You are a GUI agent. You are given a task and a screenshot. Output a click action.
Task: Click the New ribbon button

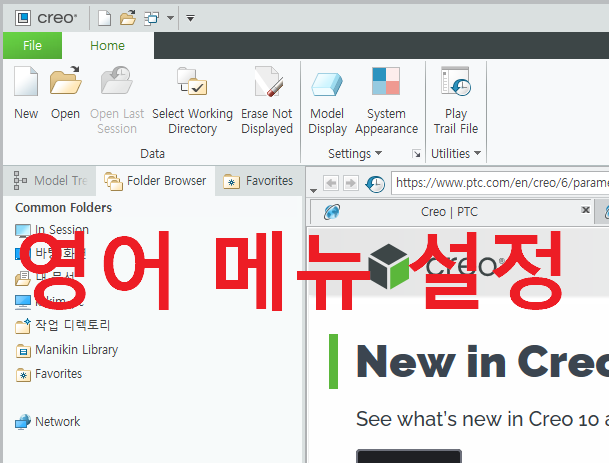pyautogui.click(x=26, y=93)
